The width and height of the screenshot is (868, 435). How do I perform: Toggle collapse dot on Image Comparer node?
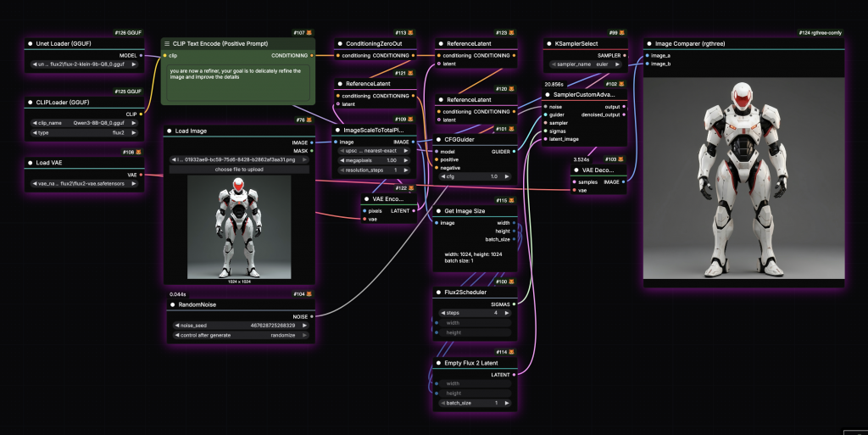tap(649, 43)
